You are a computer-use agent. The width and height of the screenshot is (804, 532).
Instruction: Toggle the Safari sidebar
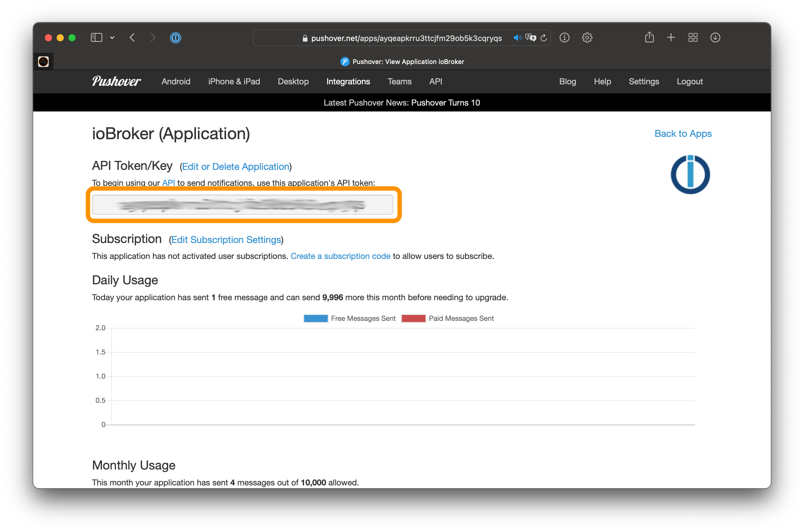[97, 38]
